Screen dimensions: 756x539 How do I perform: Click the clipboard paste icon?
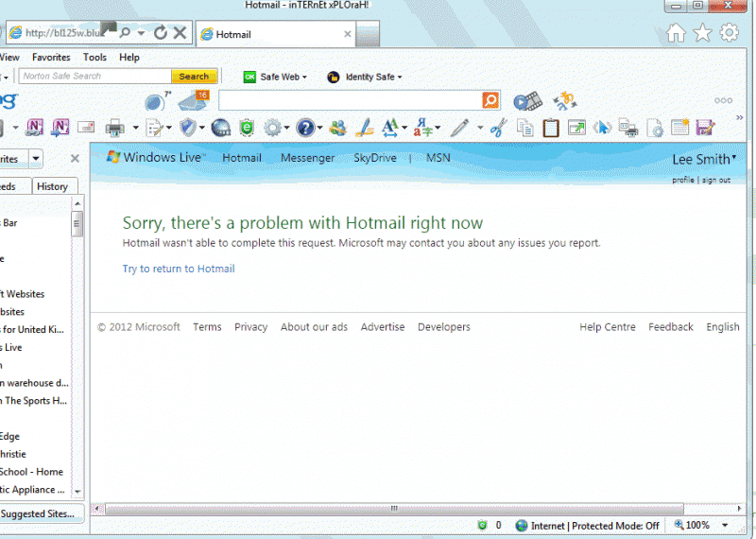tap(551, 129)
